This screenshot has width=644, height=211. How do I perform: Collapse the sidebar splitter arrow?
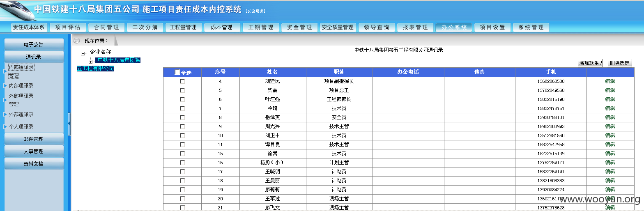69,123
